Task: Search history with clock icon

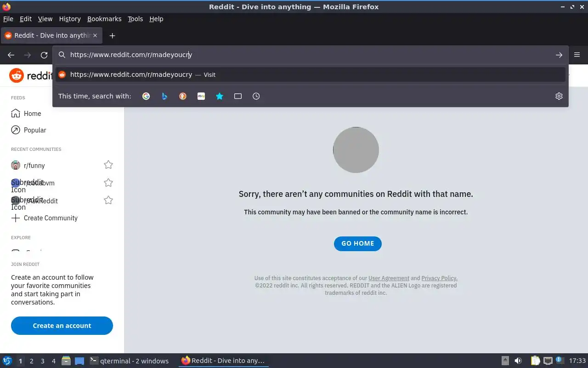Action: tap(256, 96)
